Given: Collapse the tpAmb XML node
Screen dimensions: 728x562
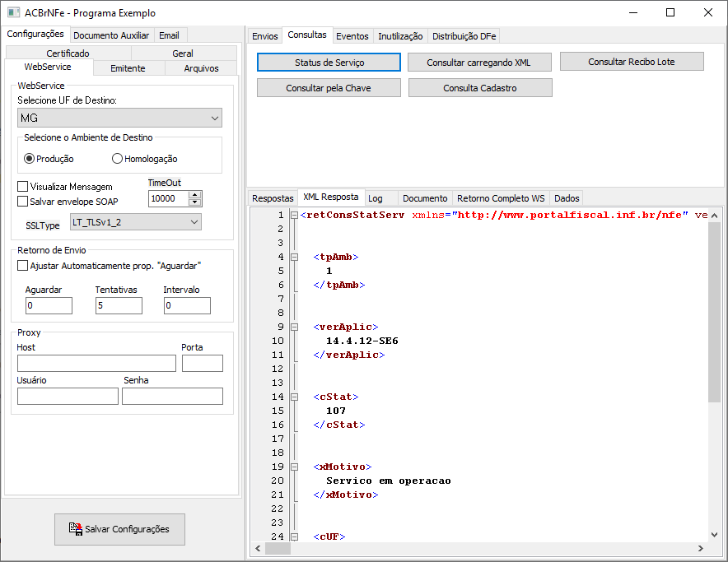Looking at the screenshot, I should (294, 257).
